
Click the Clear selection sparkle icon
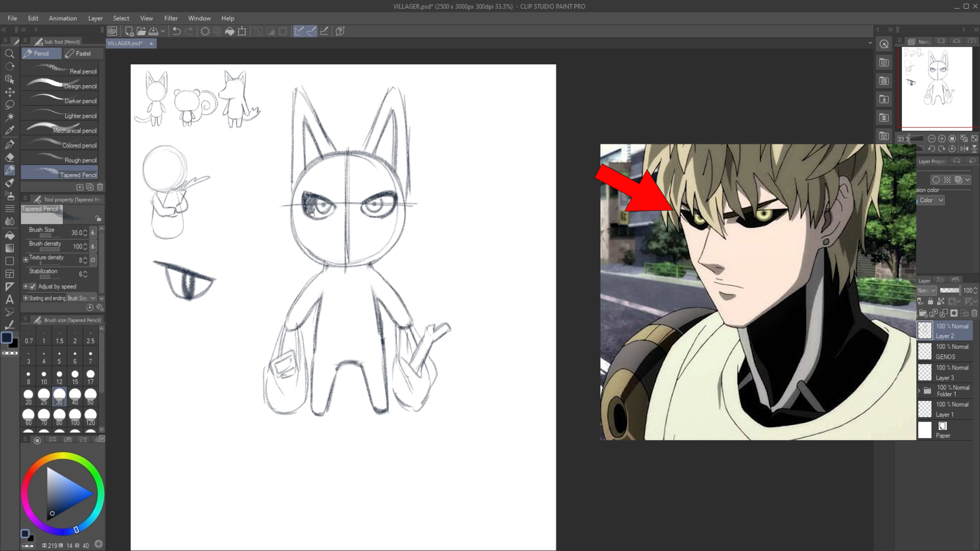pos(205,31)
